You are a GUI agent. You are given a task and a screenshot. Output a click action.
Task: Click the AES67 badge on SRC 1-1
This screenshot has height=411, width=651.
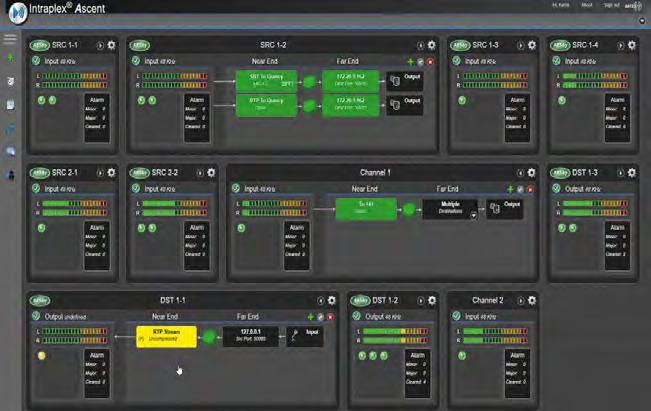click(40, 45)
